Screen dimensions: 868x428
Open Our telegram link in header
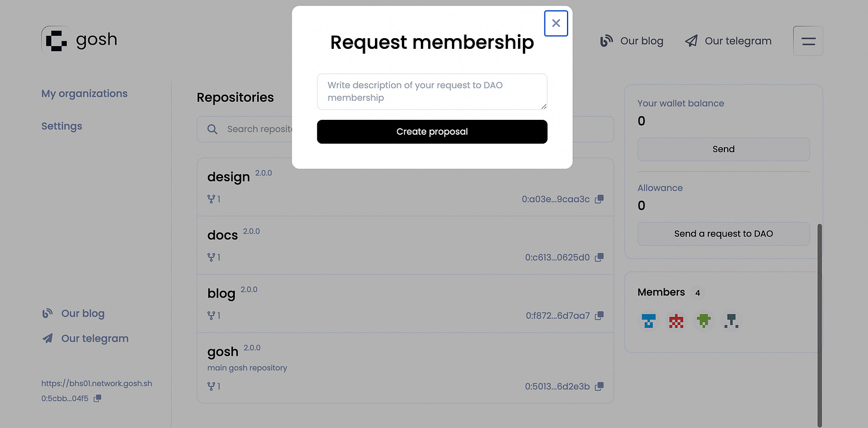[x=728, y=41]
